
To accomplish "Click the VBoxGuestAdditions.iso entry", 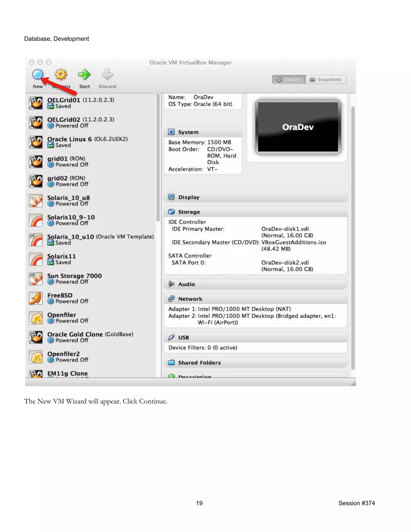I will coord(294,242).
